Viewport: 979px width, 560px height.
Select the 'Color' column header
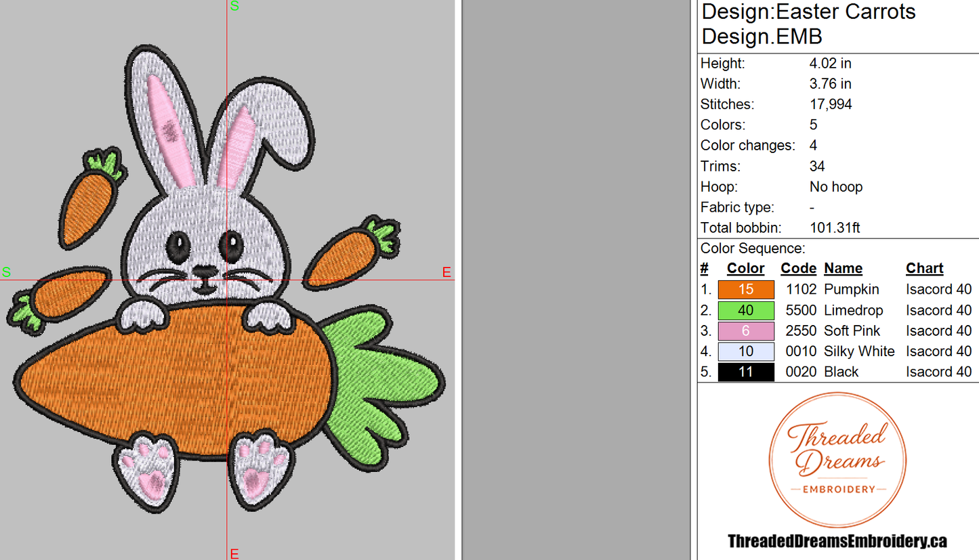(x=746, y=269)
